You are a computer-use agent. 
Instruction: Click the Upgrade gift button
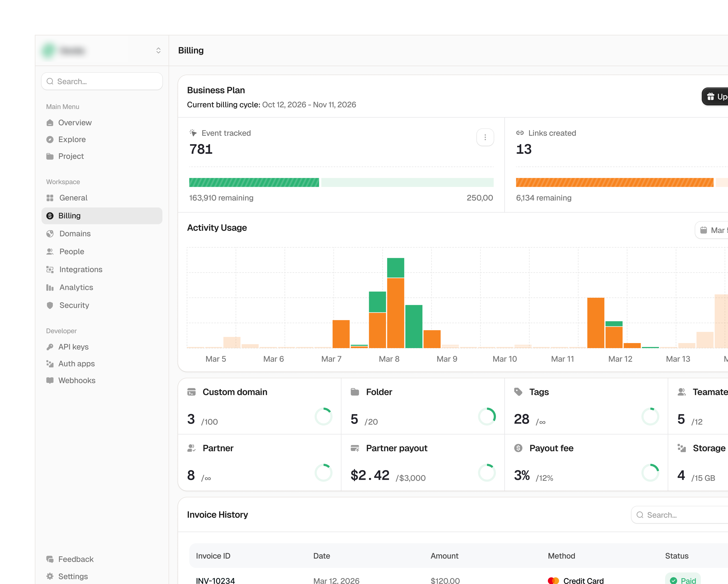(715, 97)
